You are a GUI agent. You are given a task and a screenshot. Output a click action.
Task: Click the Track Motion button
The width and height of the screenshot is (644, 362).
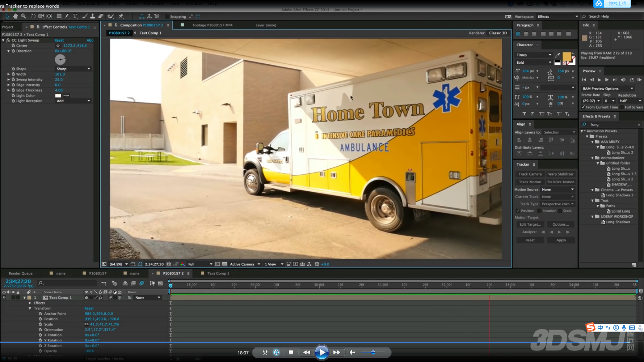pyautogui.click(x=530, y=182)
